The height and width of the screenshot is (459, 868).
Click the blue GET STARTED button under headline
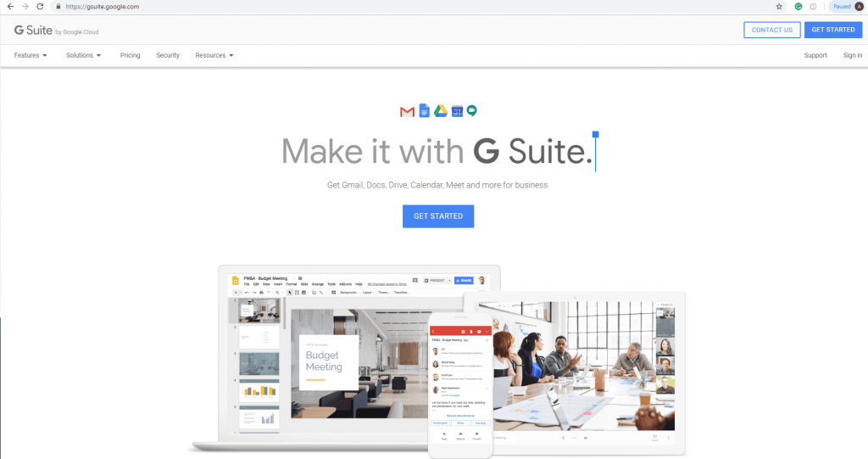click(x=438, y=216)
